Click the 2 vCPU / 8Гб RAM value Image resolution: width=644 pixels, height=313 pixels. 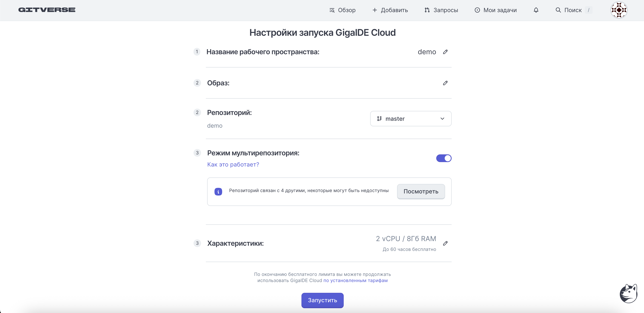click(x=406, y=239)
